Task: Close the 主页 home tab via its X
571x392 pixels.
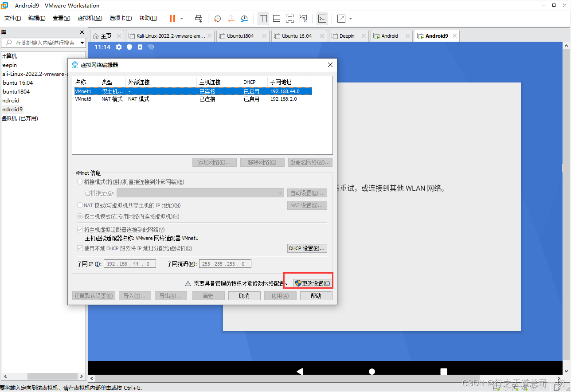Action: click(x=119, y=36)
